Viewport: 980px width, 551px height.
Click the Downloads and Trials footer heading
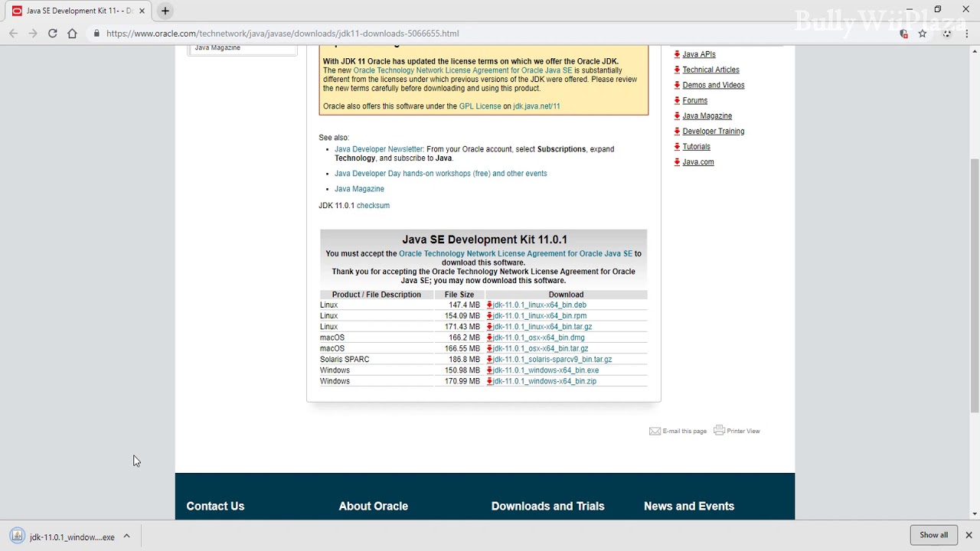[547, 506]
